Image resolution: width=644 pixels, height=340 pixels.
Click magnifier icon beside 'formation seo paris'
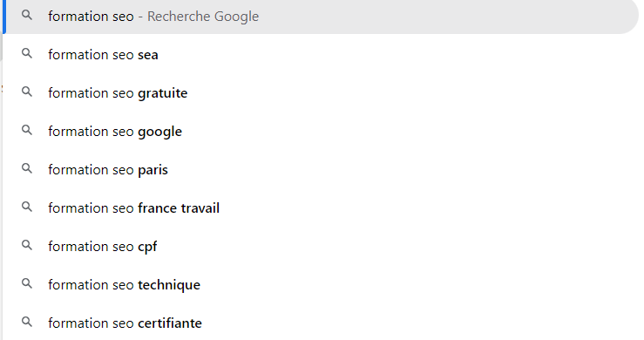tap(27, 168)
